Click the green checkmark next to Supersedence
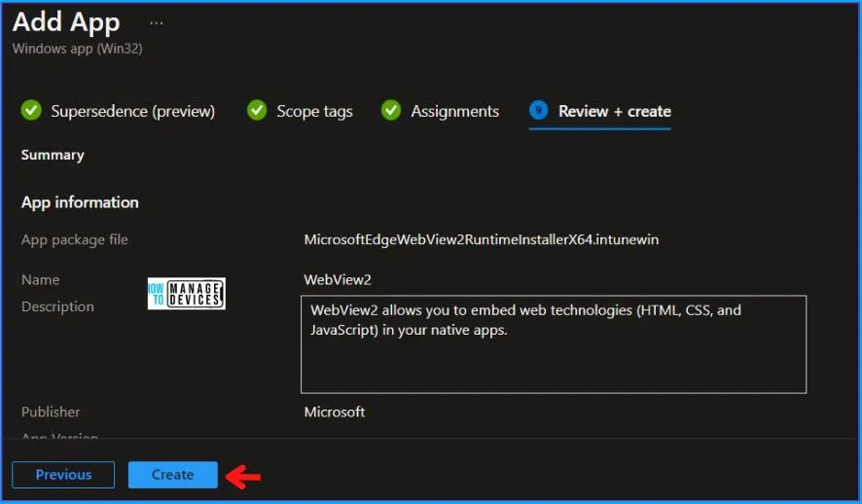862x504 pixels. pyautogui.click(x=31, y=110)
